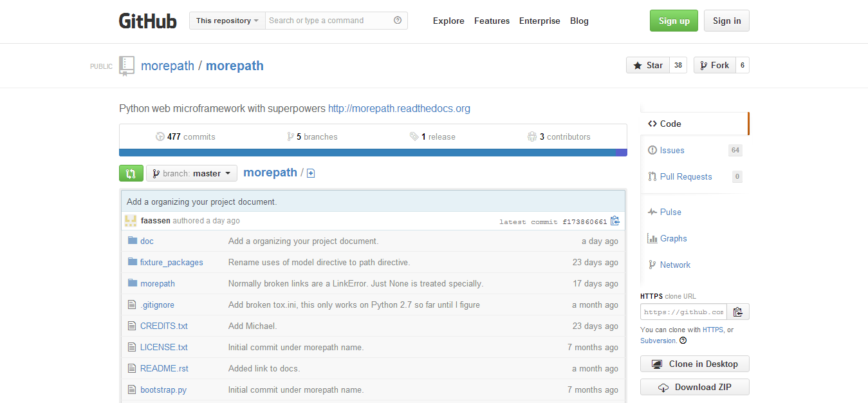The image size is (868, 403).
Task: Click the clone help question mark icon
Action: click(683, 341)
